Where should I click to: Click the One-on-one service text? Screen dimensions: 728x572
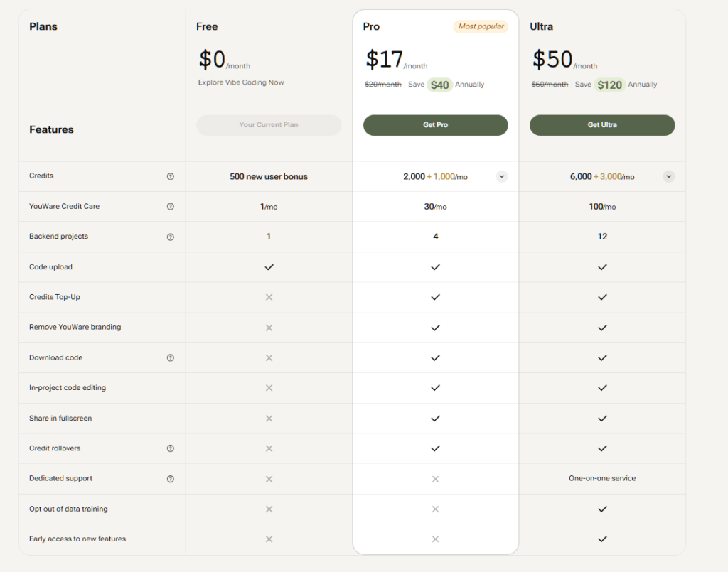click(602, 479)
